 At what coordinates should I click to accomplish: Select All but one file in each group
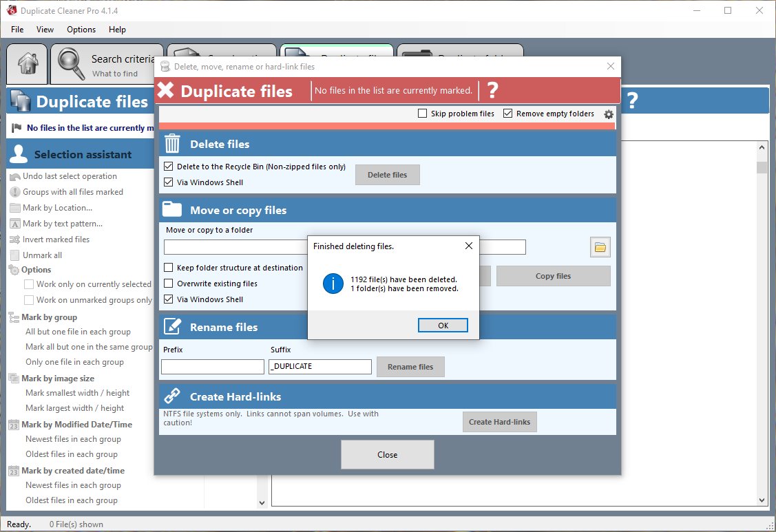coord(78,332)
